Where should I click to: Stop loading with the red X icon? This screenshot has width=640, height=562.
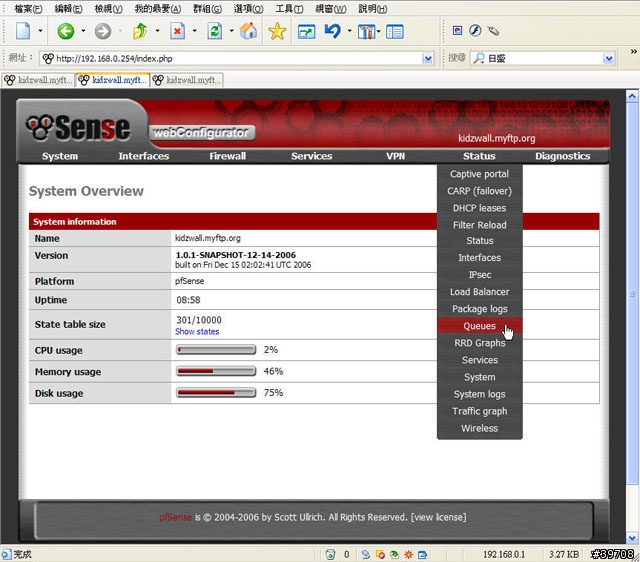(178, 31)
